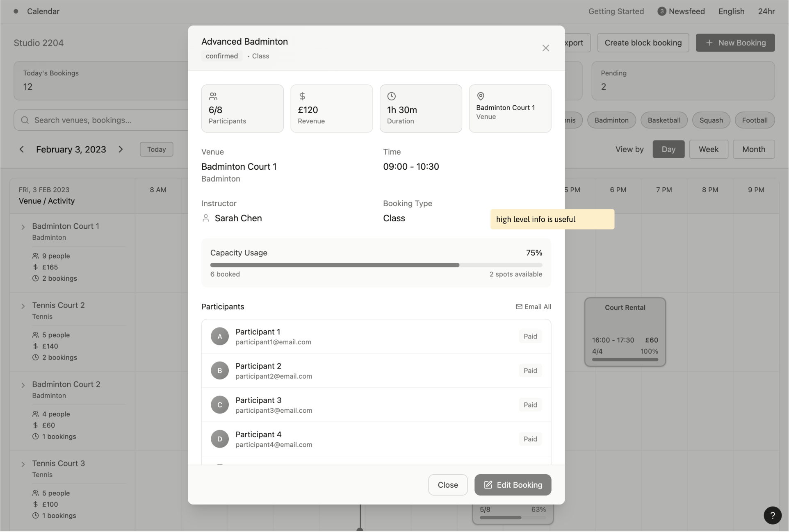The image size is (789, 532).
Task: Expand the Tennis Court 2 row
Action: pos(23,306)
